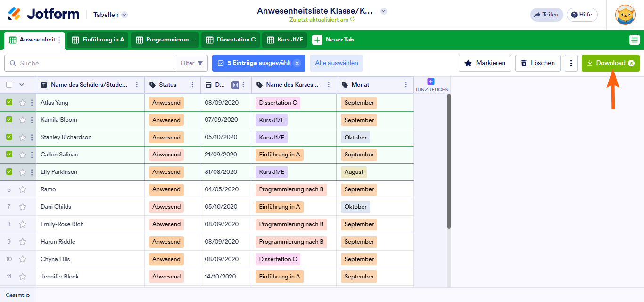This screenshot has width=644, height=302.
Task: Open the Filter dropdown
Action: [191, 63]
